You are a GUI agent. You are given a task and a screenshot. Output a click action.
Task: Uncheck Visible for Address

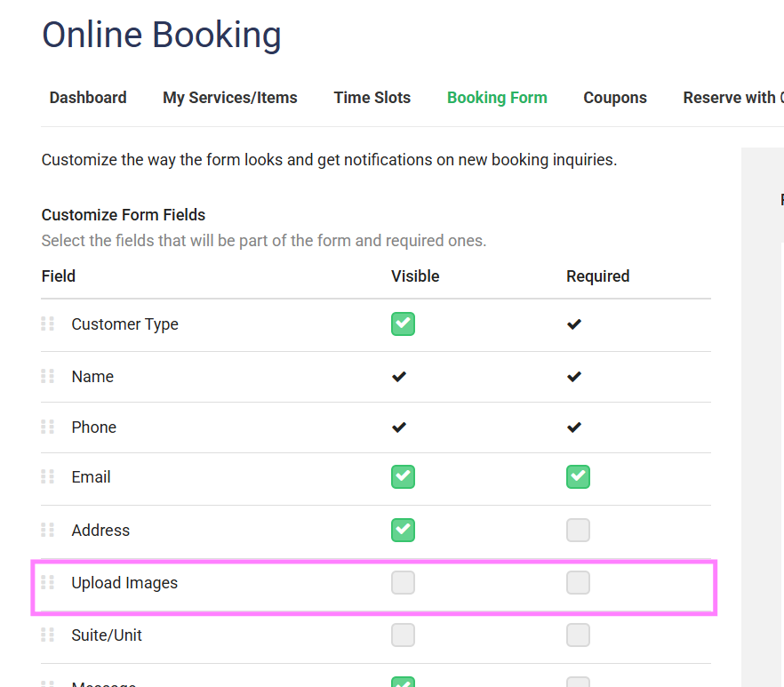point(403,530)
